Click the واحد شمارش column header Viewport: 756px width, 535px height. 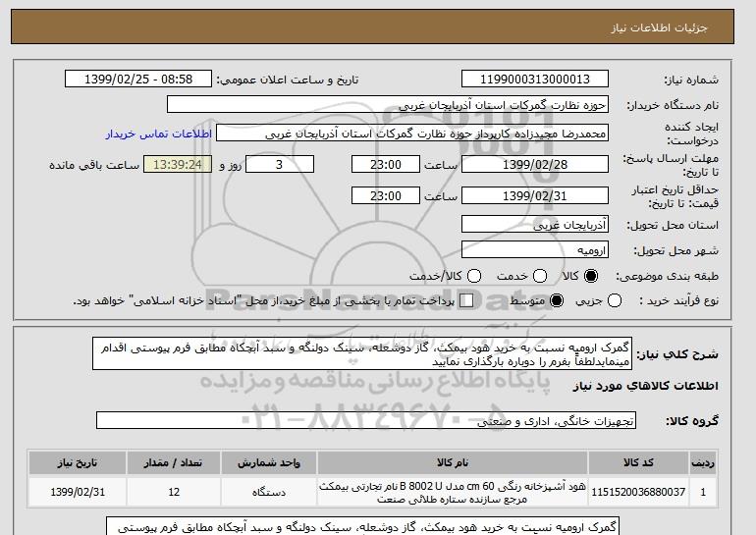click(269, 462)
